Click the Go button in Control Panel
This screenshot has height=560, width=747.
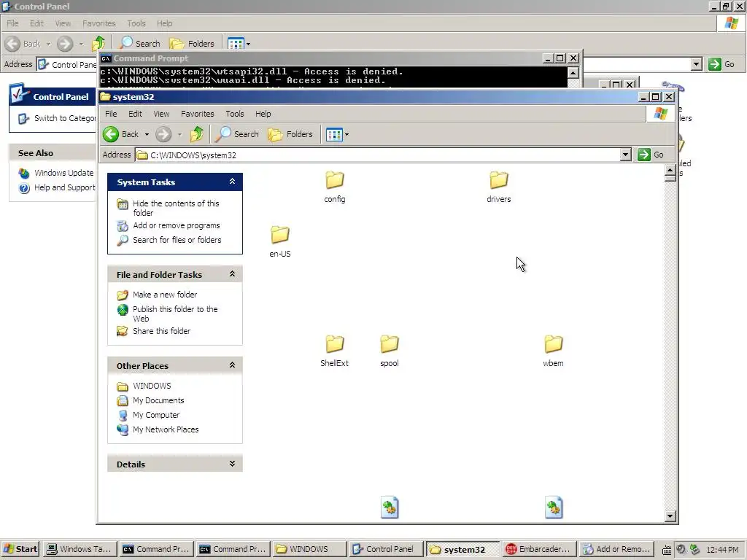pyautogui.click(x=721, y=64)
